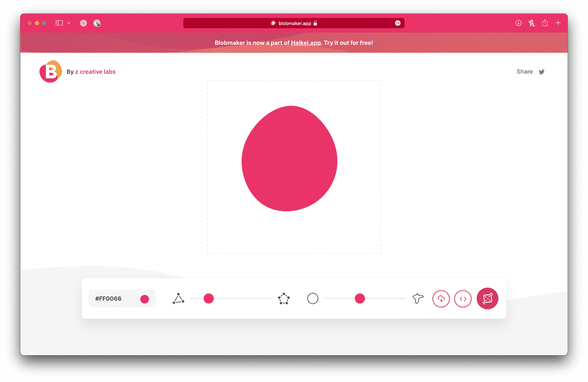Select the circle icon for minimum randomness

(313, 298)
